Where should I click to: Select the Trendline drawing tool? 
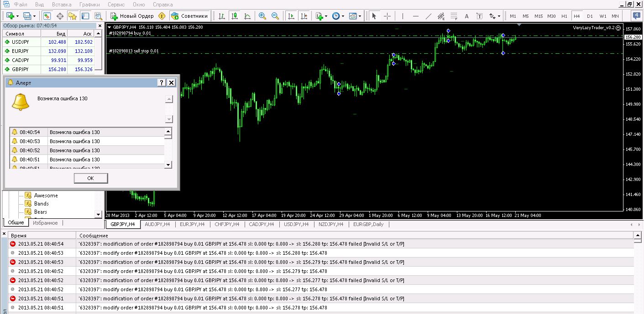(428, 16)
